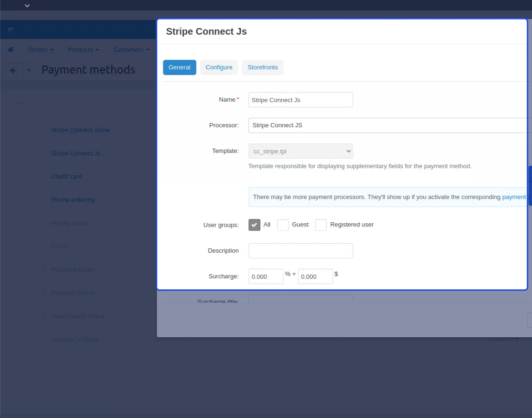Click the Surcharge dollar amount field
Image resolution: width=532 pixels, height=418 pixels.
pos(315,276)
